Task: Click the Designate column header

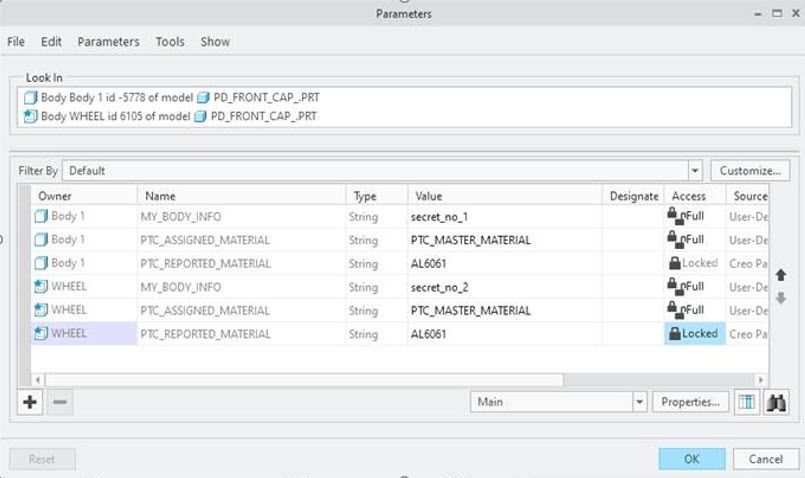Action: click(633, 196)
